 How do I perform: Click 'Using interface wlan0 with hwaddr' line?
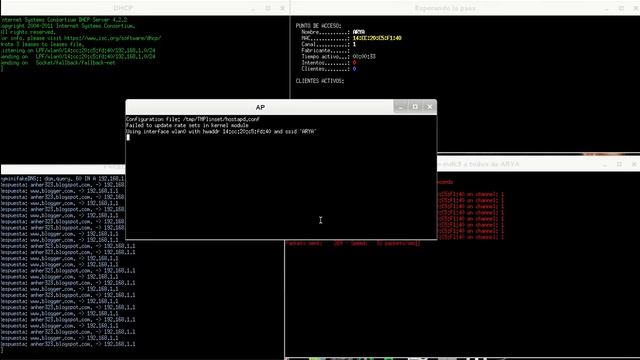click(x=221, y=131)
